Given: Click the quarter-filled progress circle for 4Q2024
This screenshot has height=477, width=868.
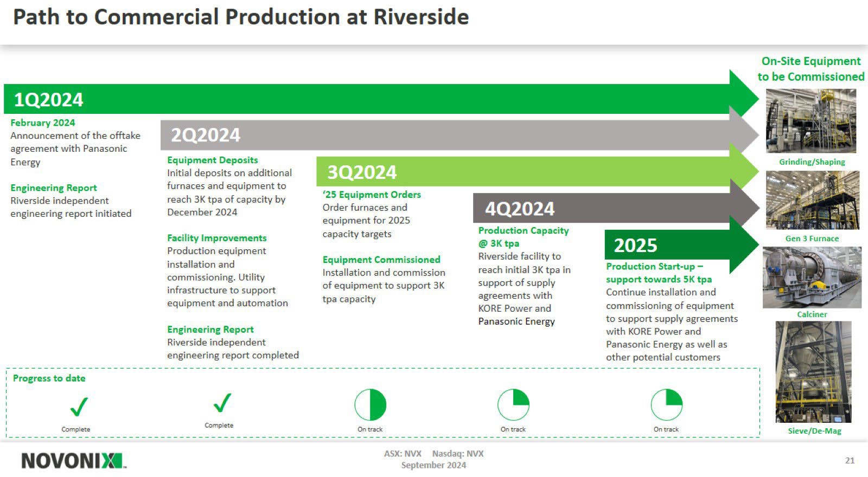Looking at the screenshot, I should [513, 405].
